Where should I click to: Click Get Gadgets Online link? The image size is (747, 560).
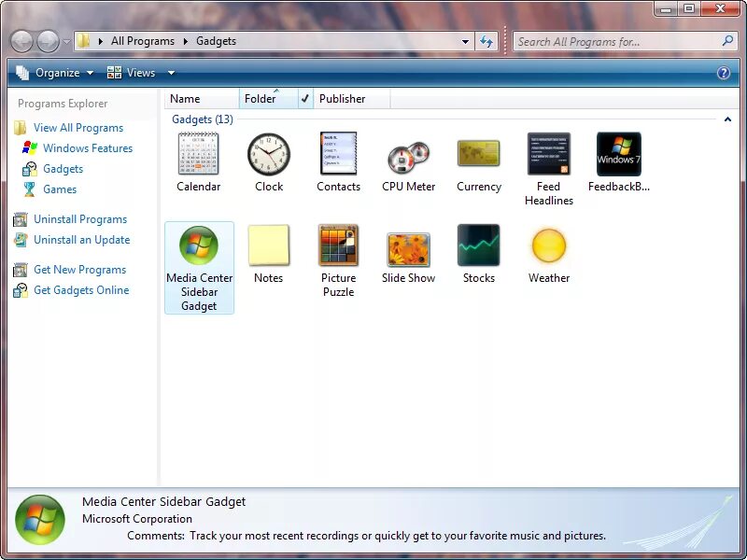pos(81,290)
